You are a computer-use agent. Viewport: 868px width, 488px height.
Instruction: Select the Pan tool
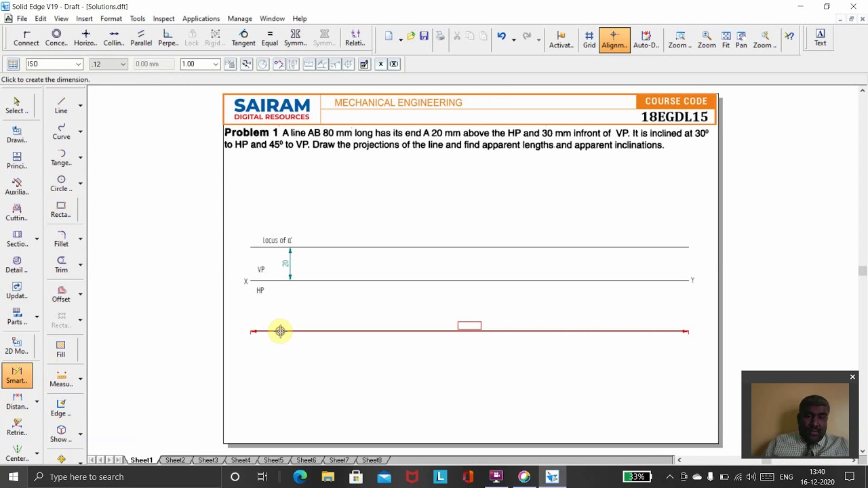point(741,39)
